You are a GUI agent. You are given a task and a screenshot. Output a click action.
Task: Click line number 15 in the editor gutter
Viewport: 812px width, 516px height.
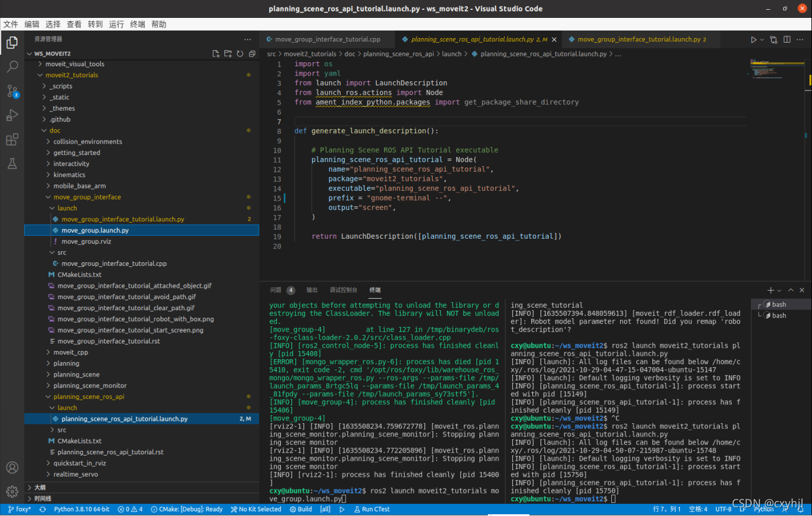[x=277, y=198]
